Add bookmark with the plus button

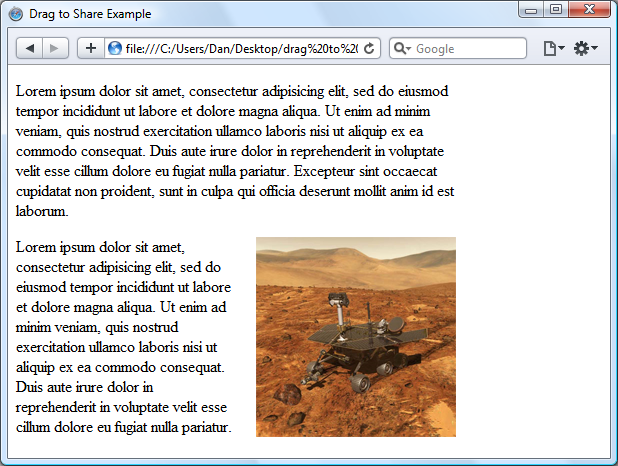click(91, 48)
